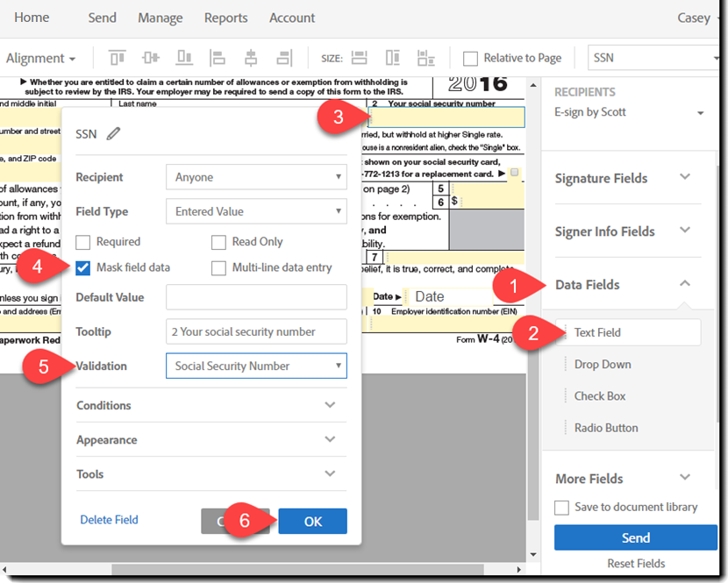This screenshot has height=583, width=728.
Task: Click the align right edges icon
Action: point(284,58)
